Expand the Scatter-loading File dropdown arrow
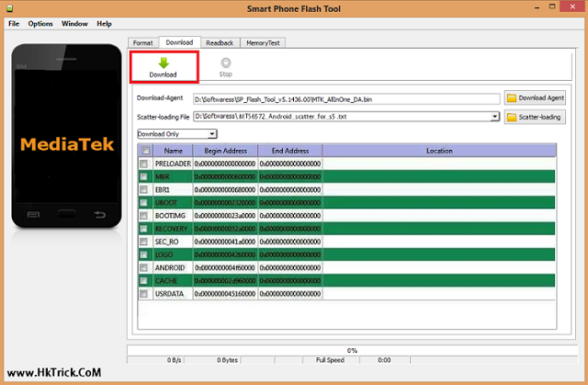 (494, 117)
